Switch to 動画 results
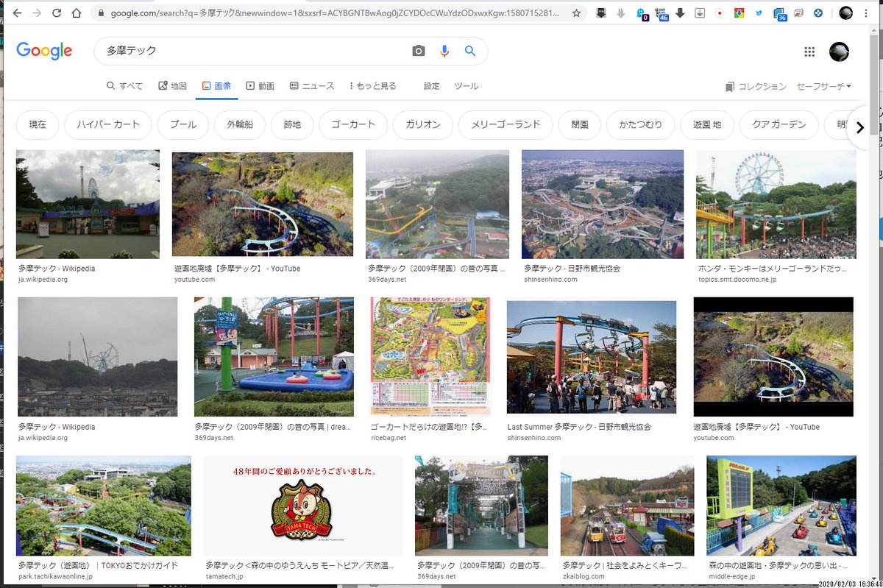 click(x=260, y=86)
